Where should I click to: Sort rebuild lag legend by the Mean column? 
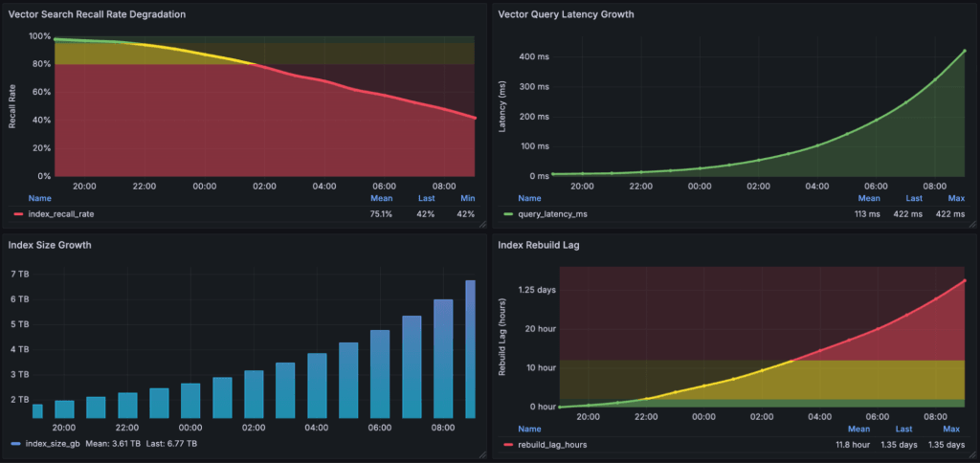click(858, 430)
